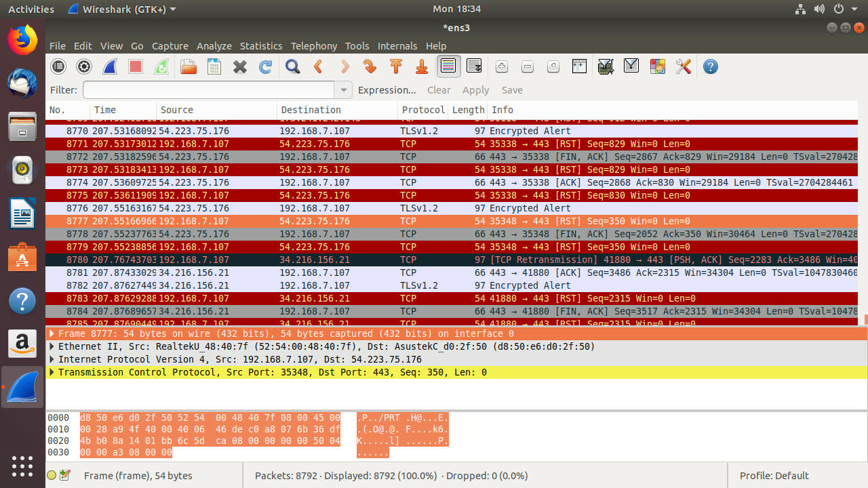Image resolution: width=868 pixels, height=488 pixels.
Task: Expand Transmission Control Protocol row
Action: [52, 372]
